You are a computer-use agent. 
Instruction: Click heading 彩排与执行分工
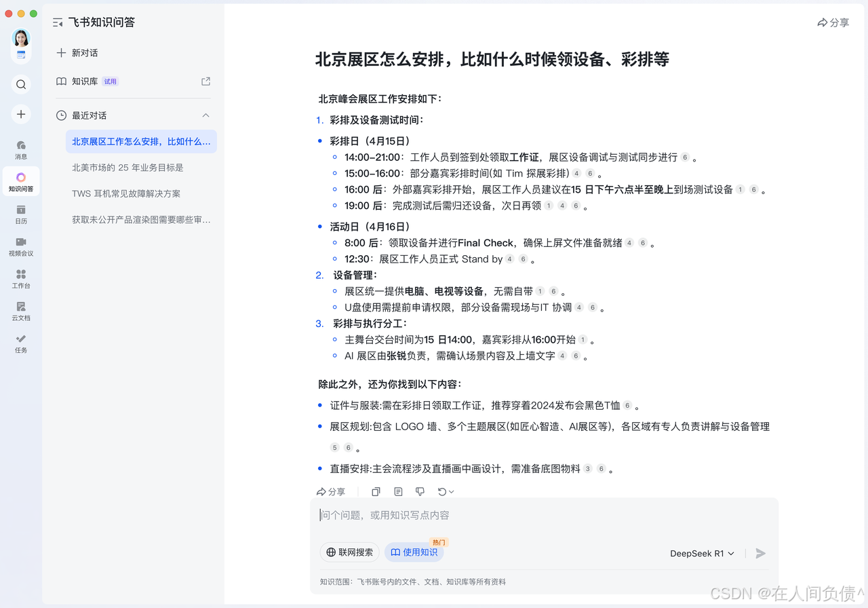(370, 324)
